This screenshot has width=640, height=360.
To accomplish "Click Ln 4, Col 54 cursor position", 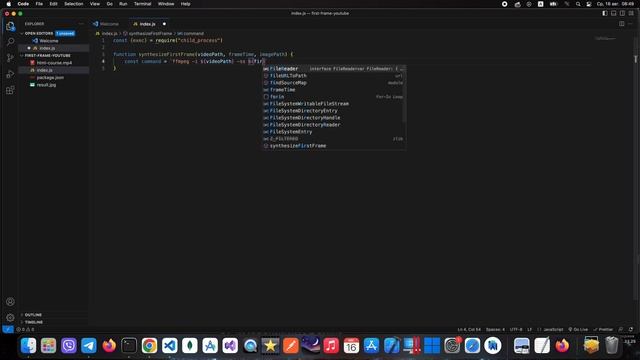I will [x=469, y=329].
